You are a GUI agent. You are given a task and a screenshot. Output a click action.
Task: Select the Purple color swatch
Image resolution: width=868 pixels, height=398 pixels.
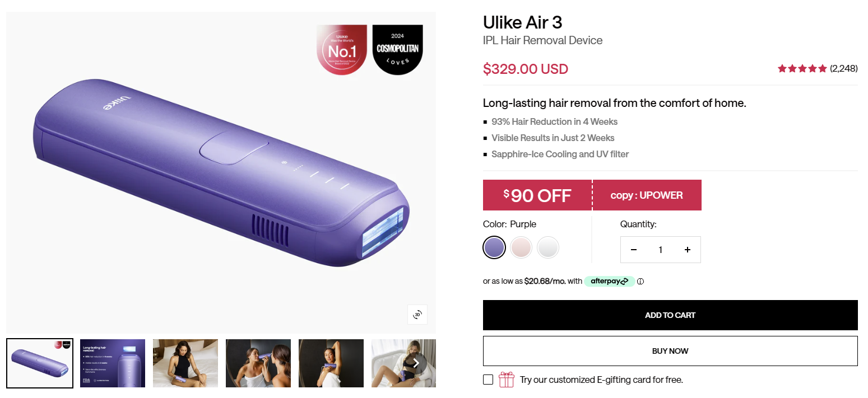click(x=494, y=247)
